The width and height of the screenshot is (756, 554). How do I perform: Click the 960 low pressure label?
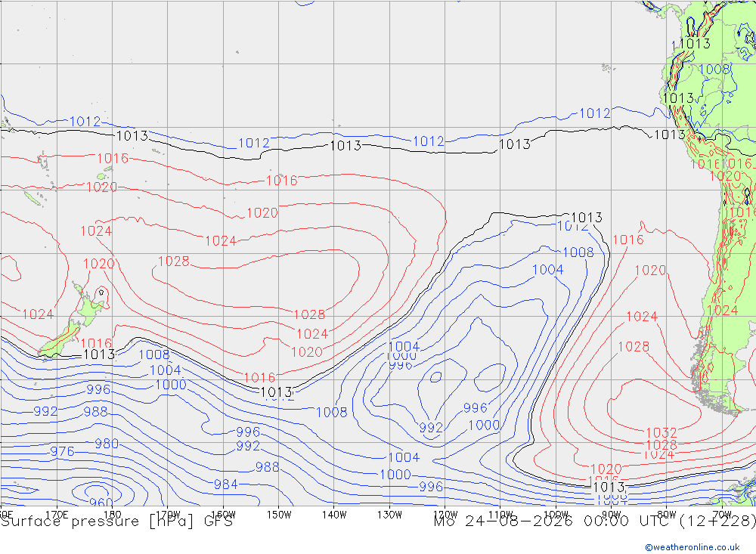[x=101, y=503]
